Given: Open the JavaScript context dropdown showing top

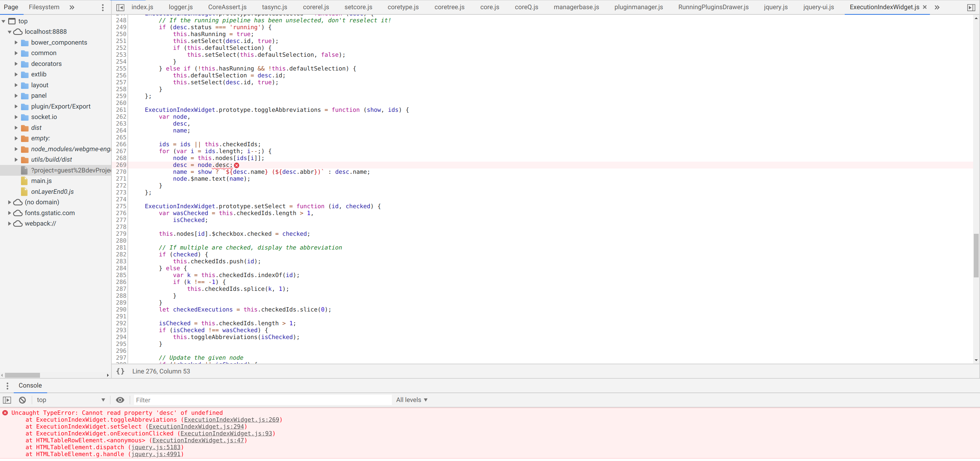Looking at the screenshot, I should [70, 400].
